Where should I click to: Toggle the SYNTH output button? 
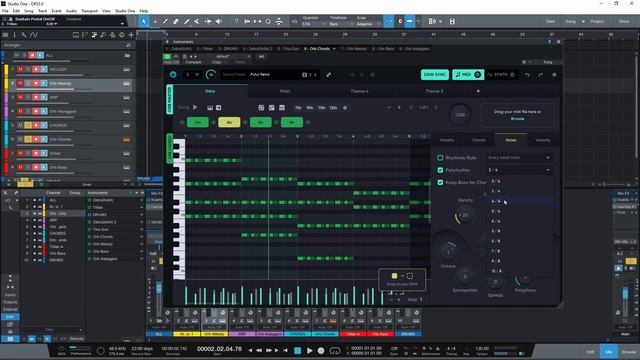[501, 75]
